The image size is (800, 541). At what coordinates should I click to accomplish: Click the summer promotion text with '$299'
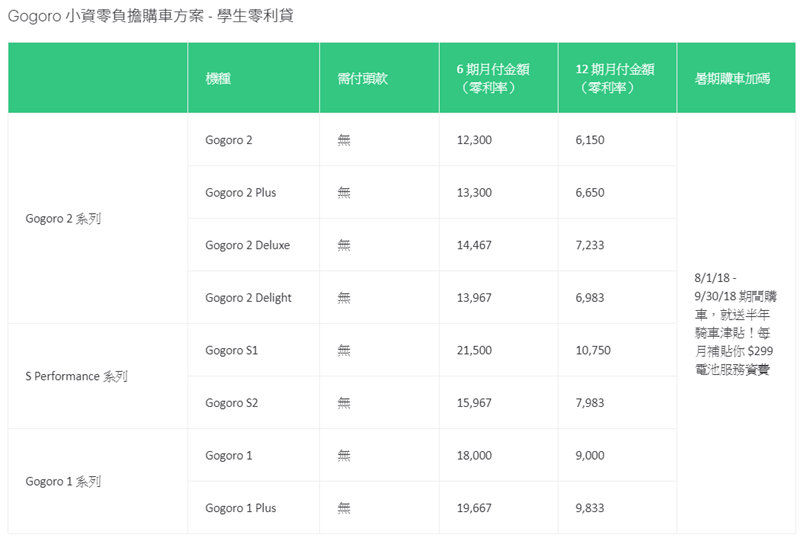coord(735,324)
